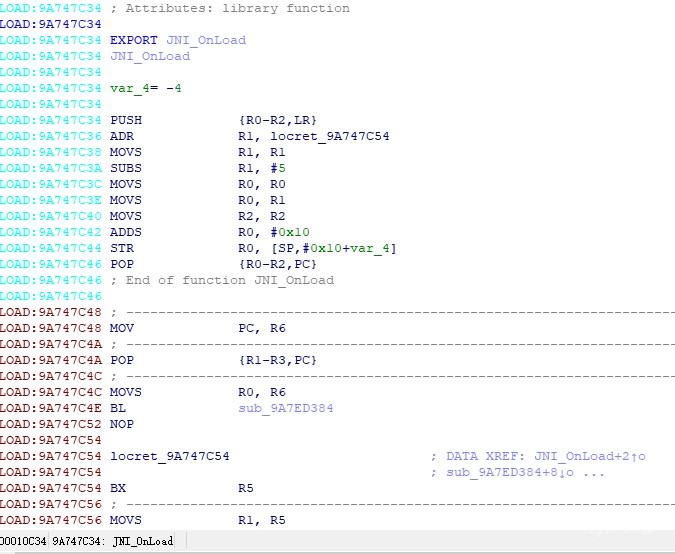The width and height of the screenshot is (675, 554).
Task: Click the MOVS R0, R6 instruction
Action: tap(198, 392)
